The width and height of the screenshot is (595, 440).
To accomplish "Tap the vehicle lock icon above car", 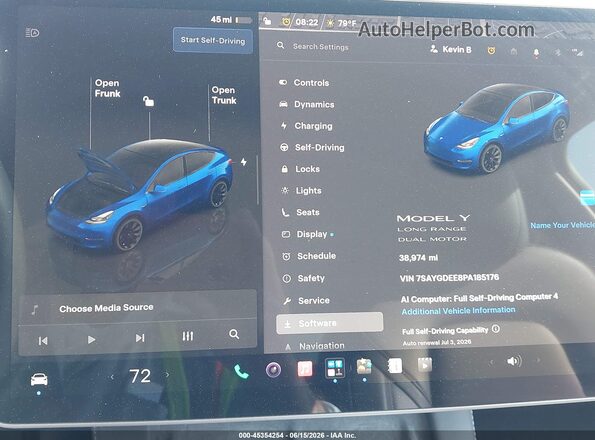I will 148,101.
